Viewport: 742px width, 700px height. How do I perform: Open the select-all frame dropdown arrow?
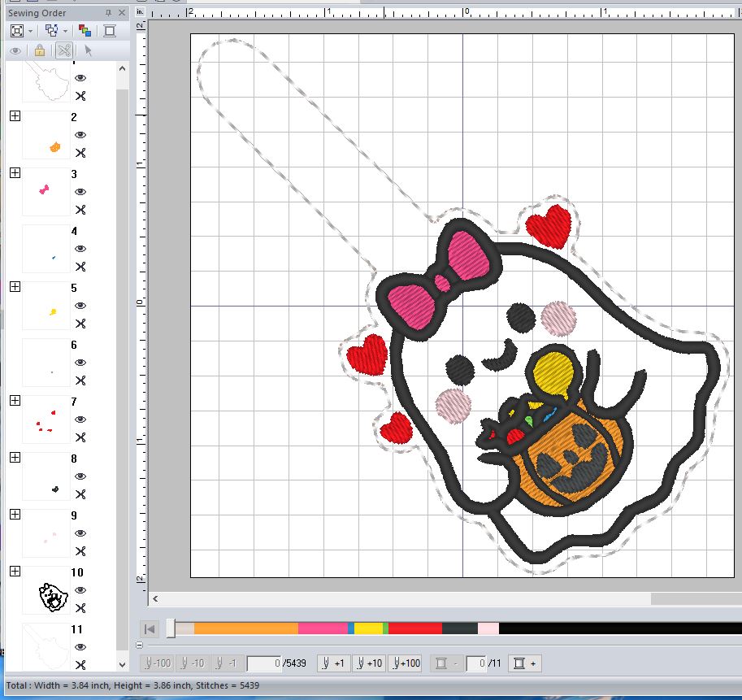click(x=31, y=31)
